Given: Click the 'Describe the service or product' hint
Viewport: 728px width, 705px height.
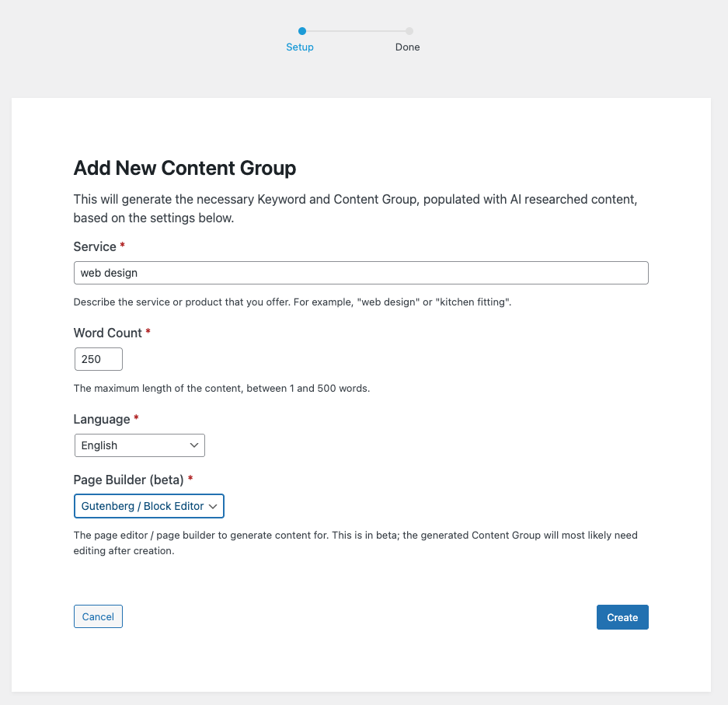Looking at the screenshot, I should pos(292,302).
